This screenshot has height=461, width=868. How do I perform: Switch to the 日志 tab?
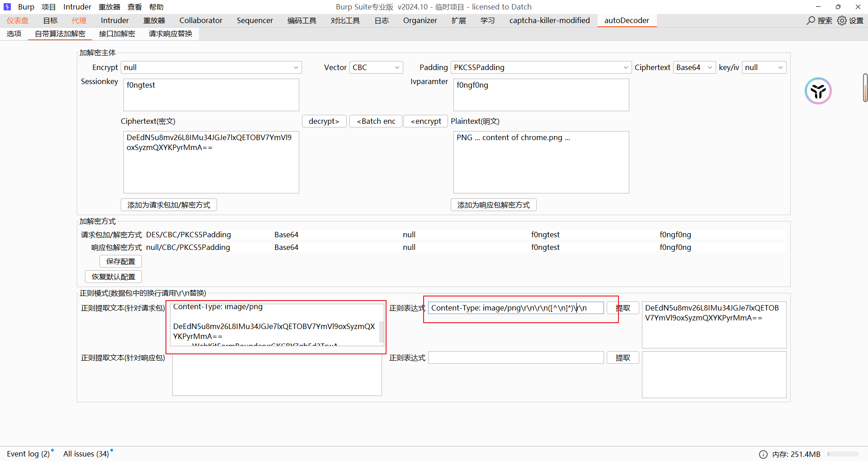point(382,20)
